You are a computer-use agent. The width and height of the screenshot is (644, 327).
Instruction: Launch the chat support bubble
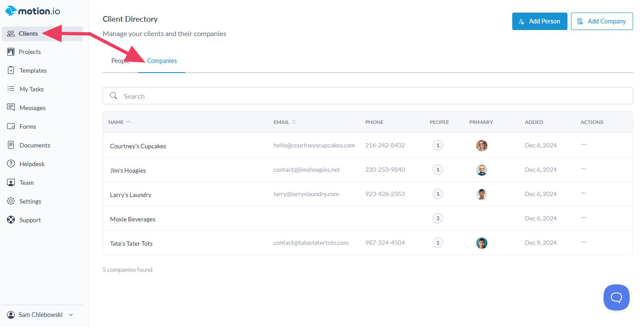616,297
